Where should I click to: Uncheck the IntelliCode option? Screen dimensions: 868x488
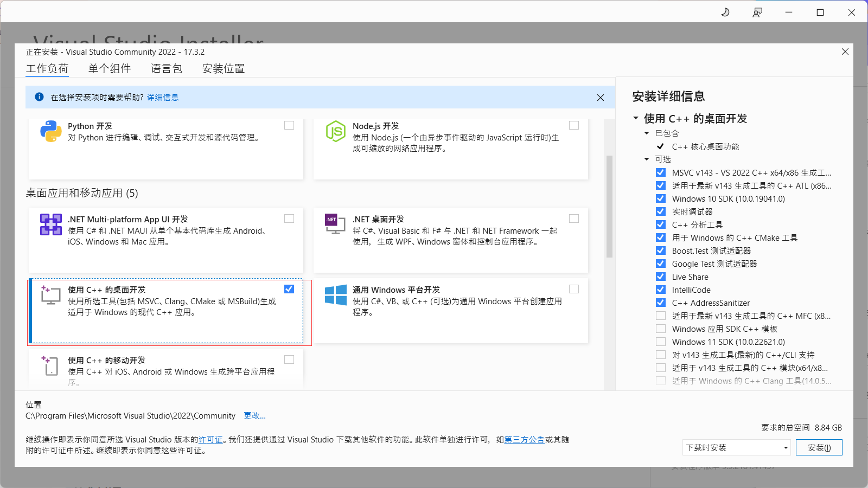(661, 290)
